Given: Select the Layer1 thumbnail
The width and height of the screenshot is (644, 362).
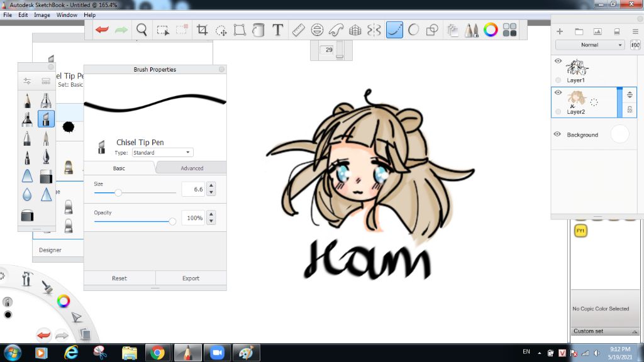Looking at the screenshot, I should [577, 67].
